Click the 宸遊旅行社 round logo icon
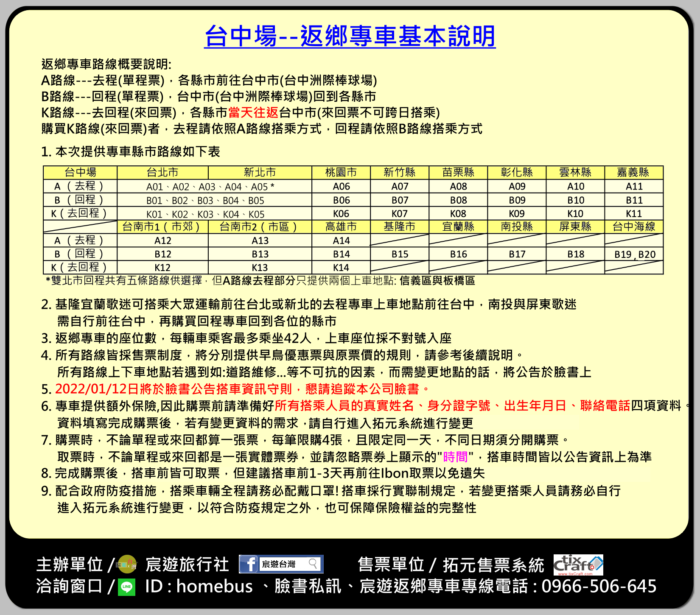 point(126,564)
